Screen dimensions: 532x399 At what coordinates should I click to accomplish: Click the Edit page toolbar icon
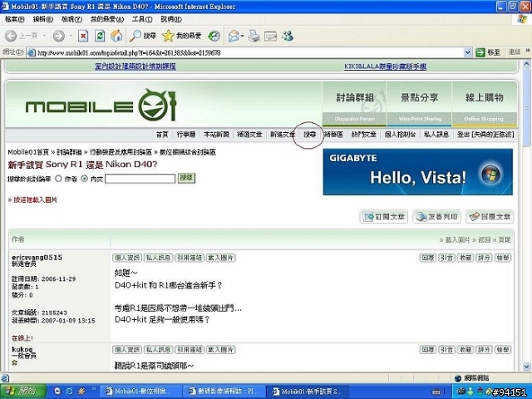[270, 36]
